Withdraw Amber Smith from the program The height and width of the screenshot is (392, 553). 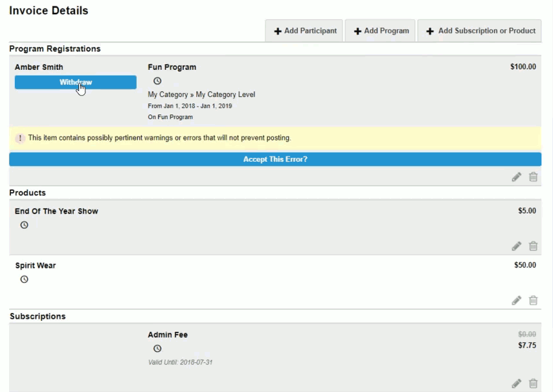tap(75, 82)
